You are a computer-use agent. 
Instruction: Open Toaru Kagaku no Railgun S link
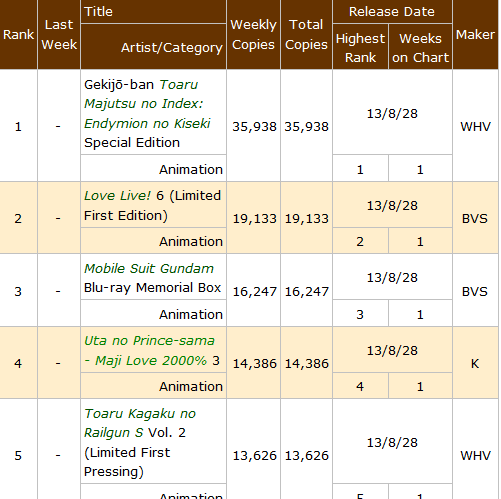[140, 423]
